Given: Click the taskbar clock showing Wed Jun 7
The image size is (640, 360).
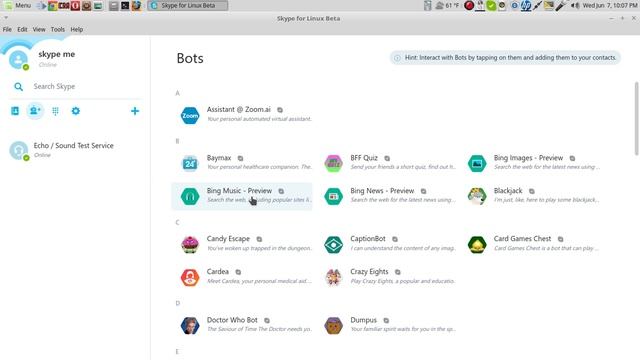Looking at the screenshot, I should tap(610, 5).
